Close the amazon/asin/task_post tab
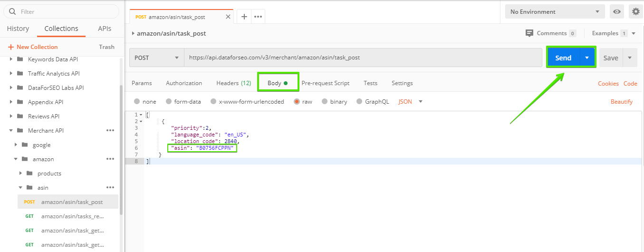The image size is (644, 252). tap(228, 17)
